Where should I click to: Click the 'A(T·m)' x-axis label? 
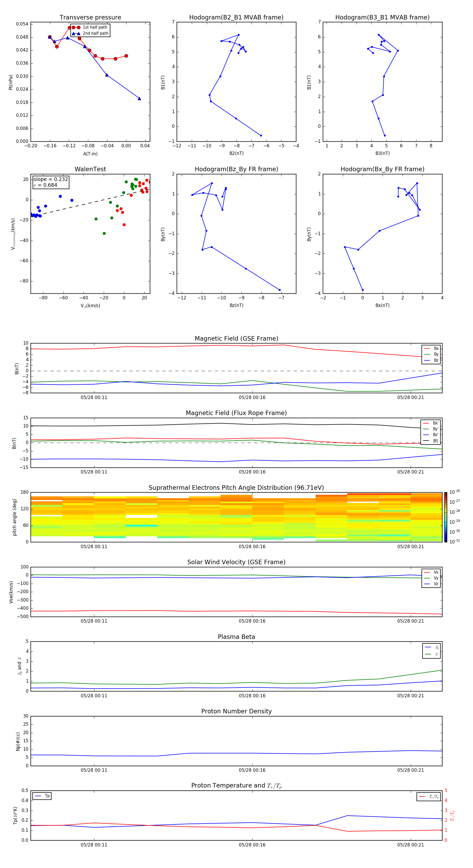point(90,154)
